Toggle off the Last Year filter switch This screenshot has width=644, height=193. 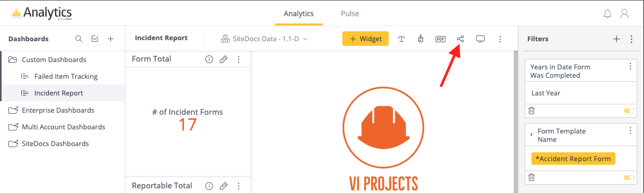(629, 111)
